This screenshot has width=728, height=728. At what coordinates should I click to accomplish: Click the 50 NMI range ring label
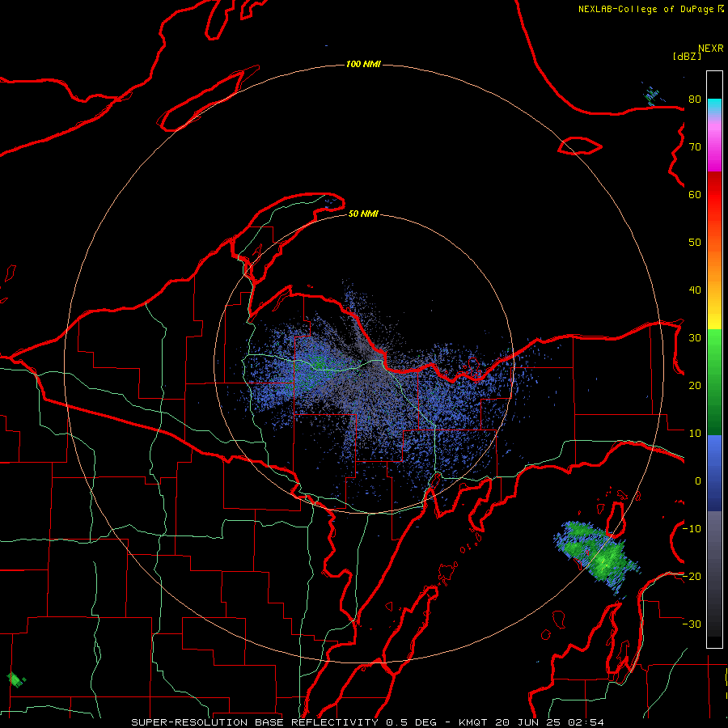(363, 214)
